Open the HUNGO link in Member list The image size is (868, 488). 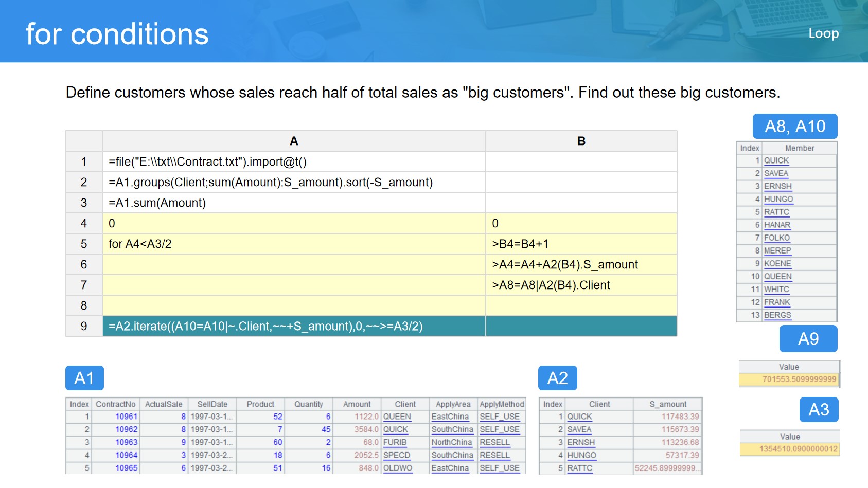pos(778,199)
